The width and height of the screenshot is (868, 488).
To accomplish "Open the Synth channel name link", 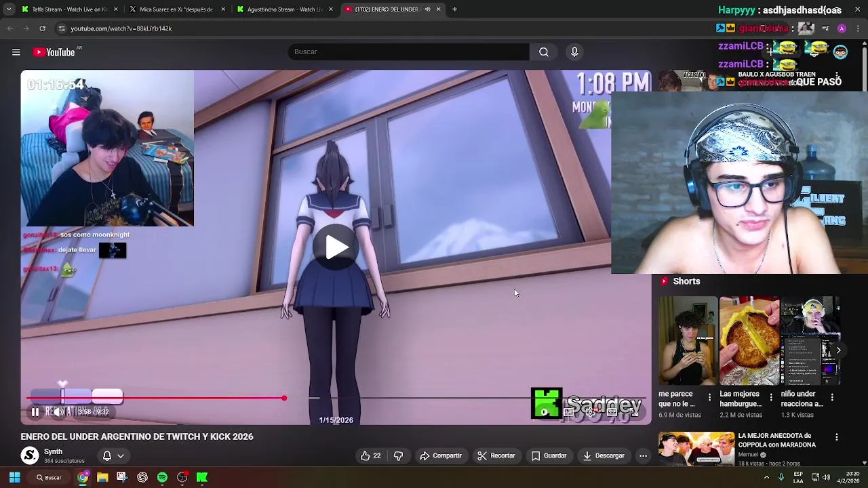I will (53, 451).
